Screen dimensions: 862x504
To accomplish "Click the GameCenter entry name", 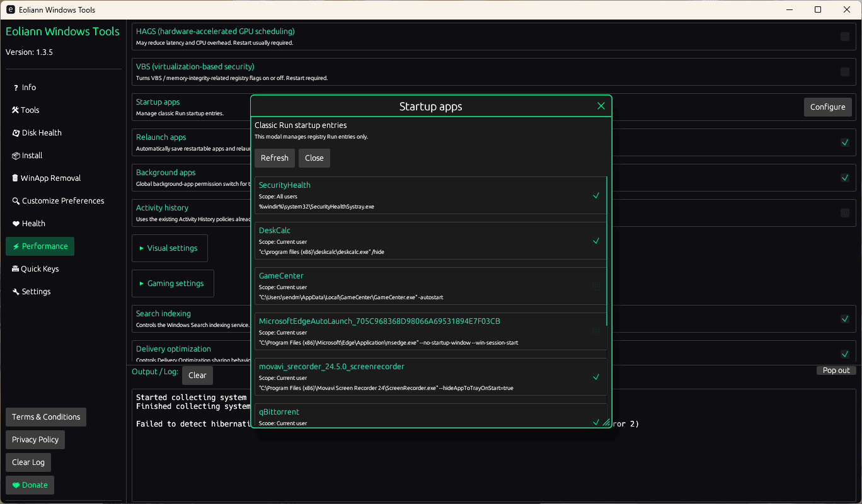I will (x=281, y=276).
